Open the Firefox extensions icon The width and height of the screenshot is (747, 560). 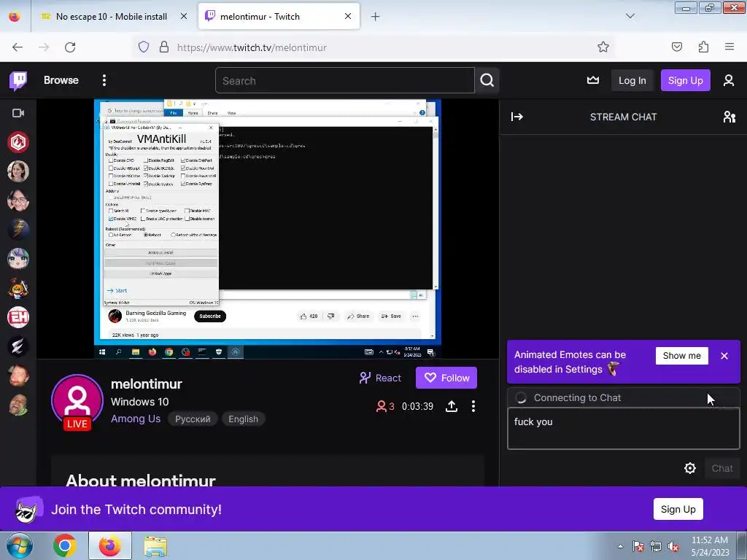pyautogui.click(x=703, y=47)
